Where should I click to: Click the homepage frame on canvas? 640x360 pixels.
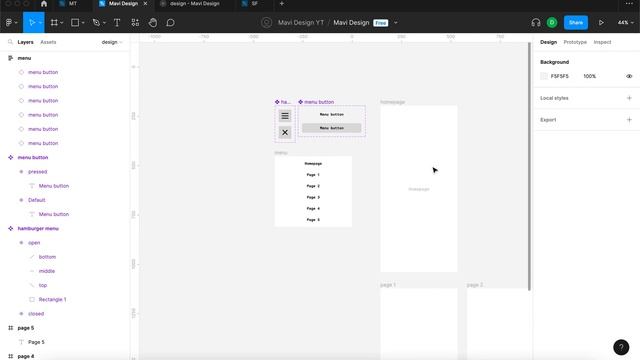419,189
